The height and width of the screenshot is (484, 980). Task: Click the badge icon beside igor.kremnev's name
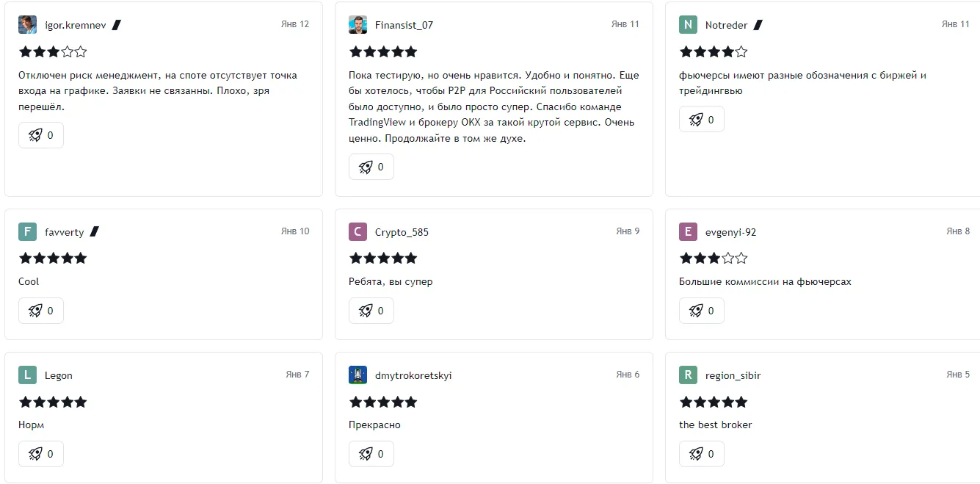[116, 25]
